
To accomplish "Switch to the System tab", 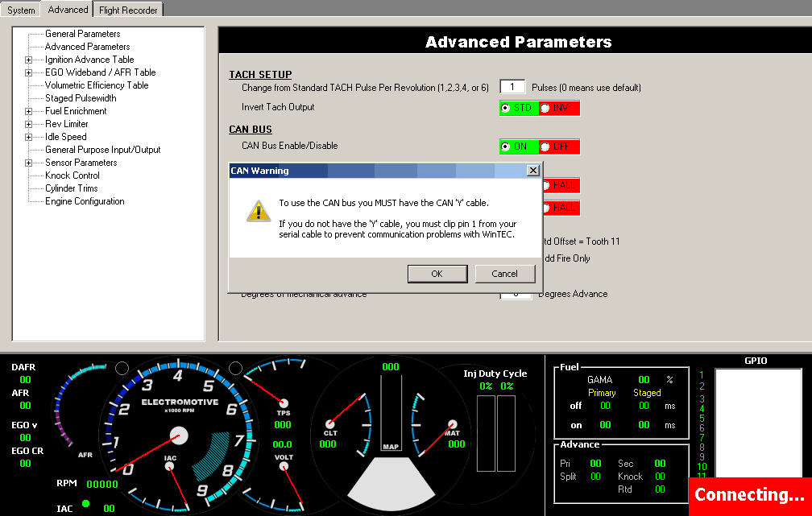I will [21, 10].
